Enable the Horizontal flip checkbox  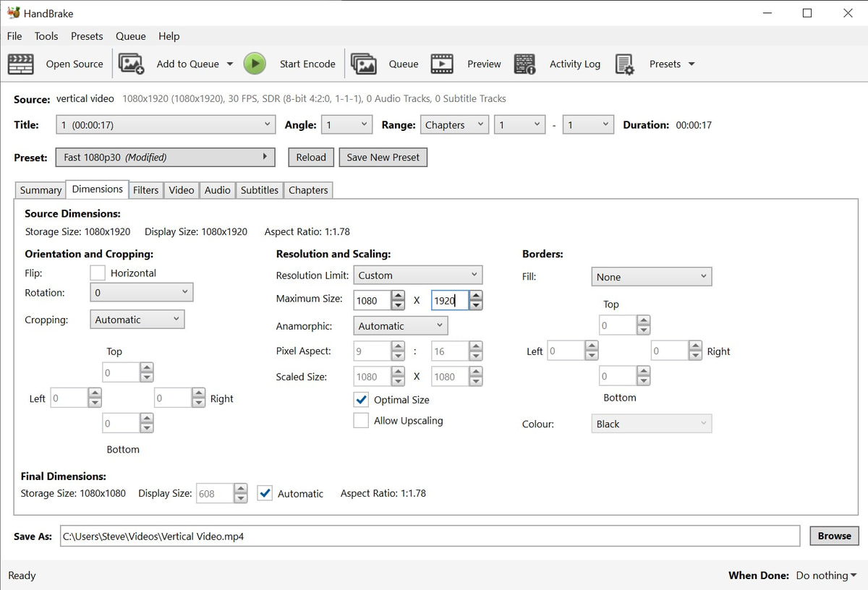coord(98,273)
